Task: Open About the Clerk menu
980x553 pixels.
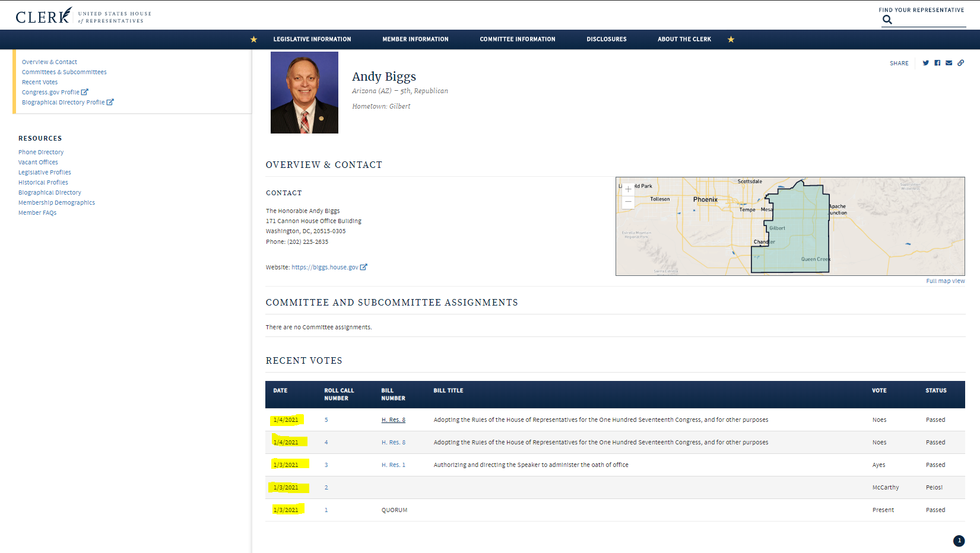Action: click(x=684, y=39)
